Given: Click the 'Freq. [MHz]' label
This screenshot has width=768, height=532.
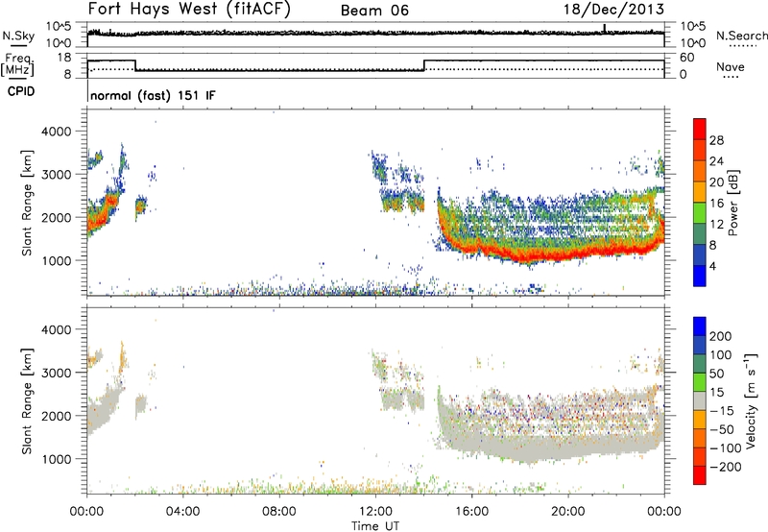Looking at the screenshot, I should click(17, 64).
